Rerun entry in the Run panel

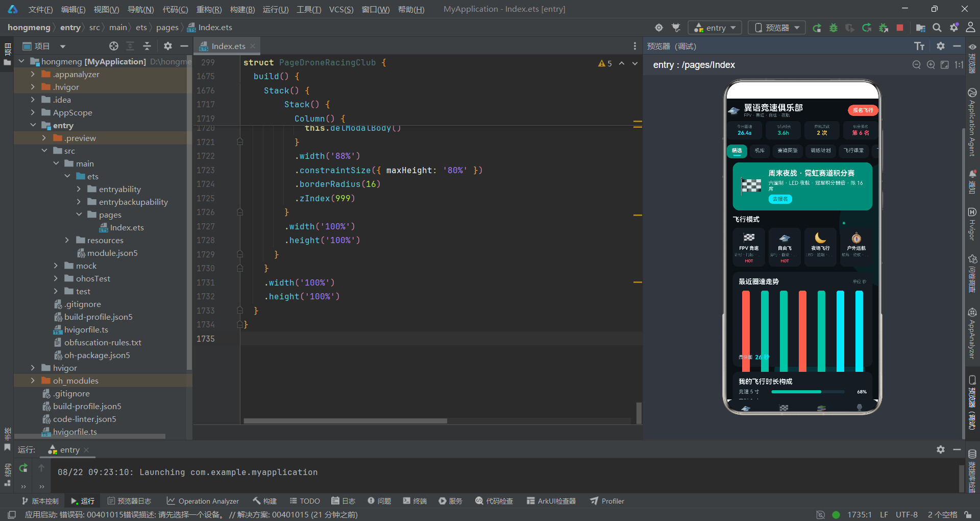pos(23,468)
